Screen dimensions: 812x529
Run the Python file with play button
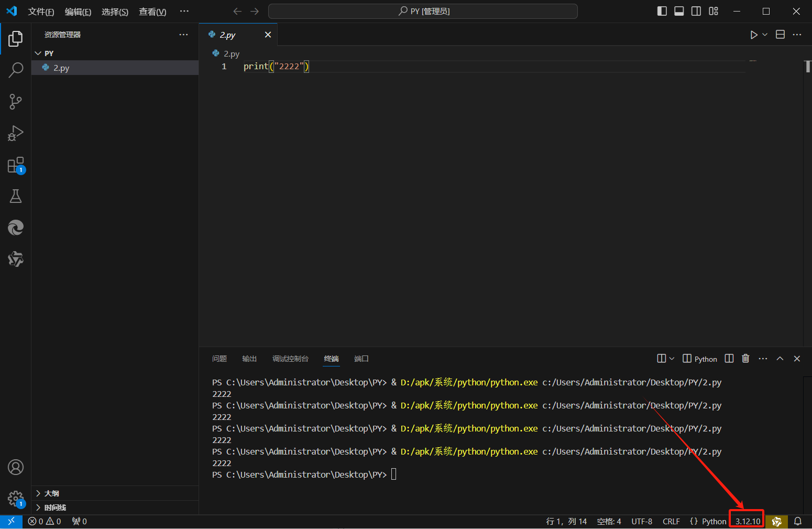[x=754, y=35]
